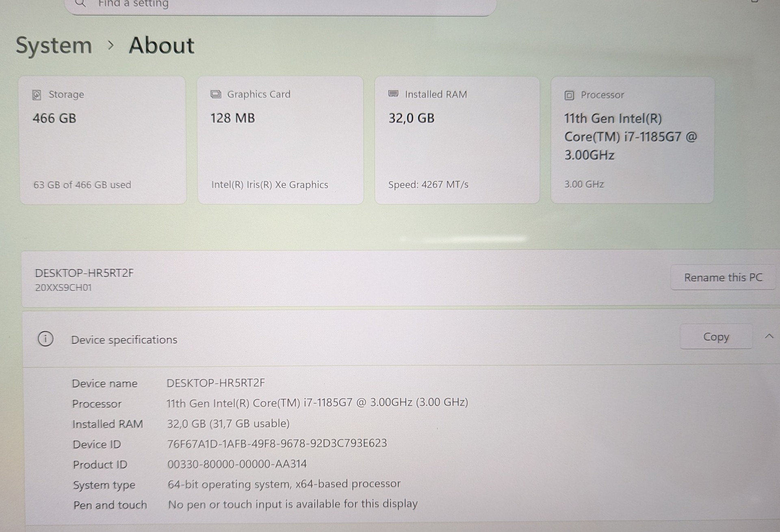780x532 pixels.
Task: Select the Product ID value text
Action: pos(237,464)
